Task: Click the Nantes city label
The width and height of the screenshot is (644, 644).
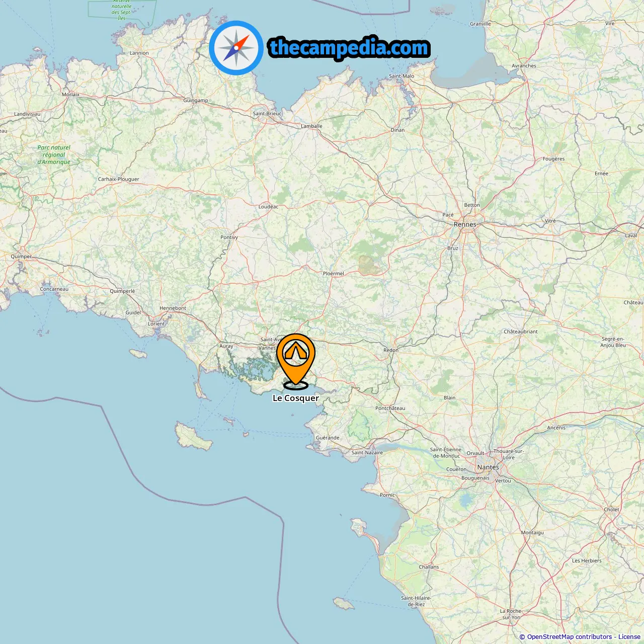Action: point(488,467)
